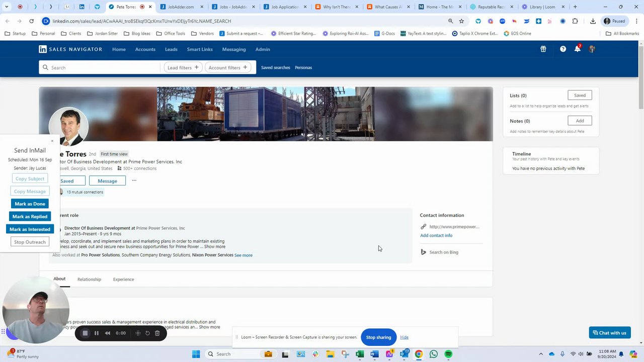
Task: Switch to the Experience tab
Action: click(x=123, y=280)
